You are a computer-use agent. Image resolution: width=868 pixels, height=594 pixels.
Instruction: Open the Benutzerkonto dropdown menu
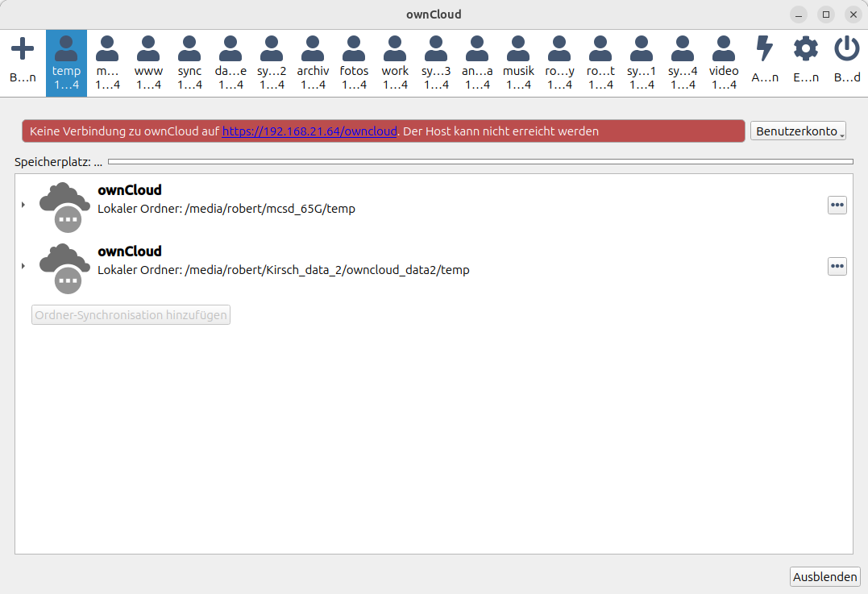(x=798, y=131)
